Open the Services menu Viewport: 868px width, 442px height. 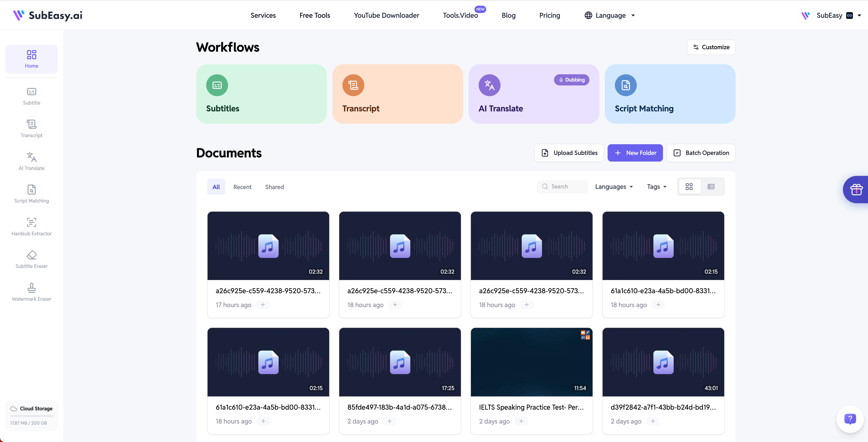(x=263, y=15)
